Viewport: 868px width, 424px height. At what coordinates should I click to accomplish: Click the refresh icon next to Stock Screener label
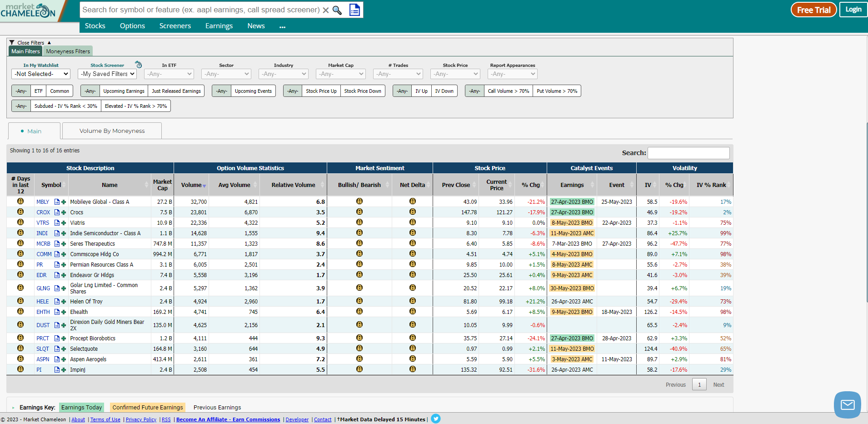[139, 65]
